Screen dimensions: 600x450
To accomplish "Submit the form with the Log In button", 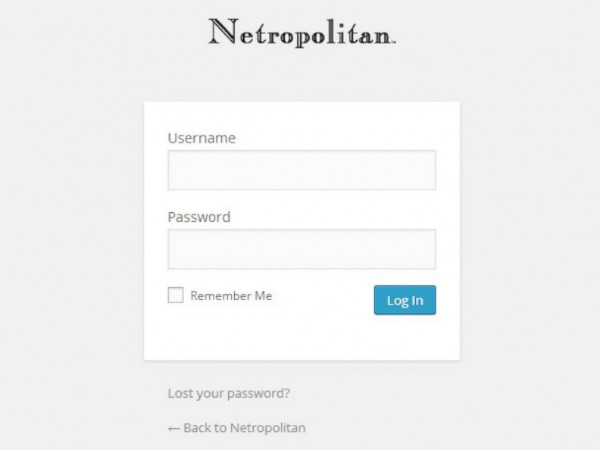I will click(405, 300).
